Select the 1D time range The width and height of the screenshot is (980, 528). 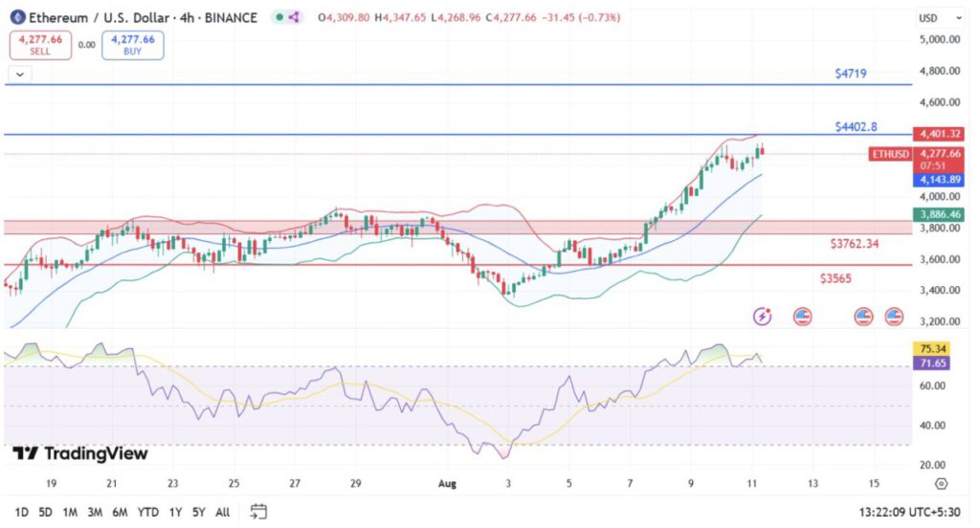[x=21, y=512]
